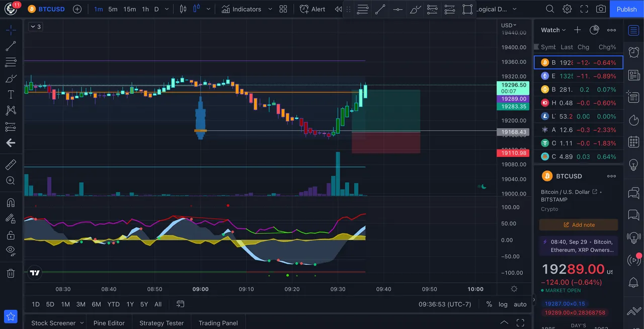Screen dimensions: 644x329
Task: Click Add note button
Action: pyautogui.click(x=579, y=225)
